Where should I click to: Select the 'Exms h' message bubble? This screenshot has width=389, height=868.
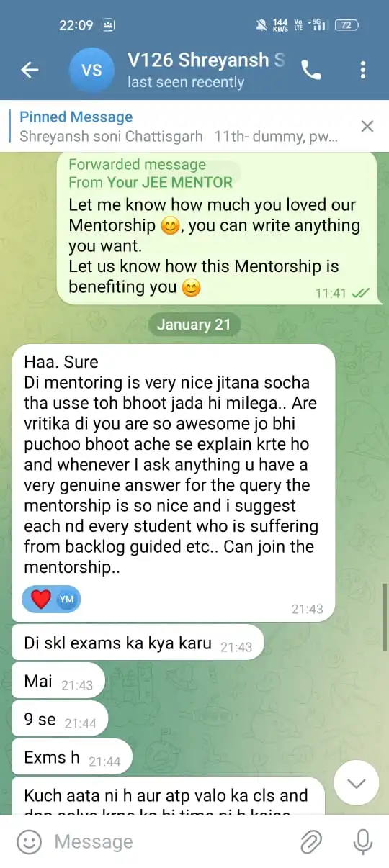(x=72, y=758)
